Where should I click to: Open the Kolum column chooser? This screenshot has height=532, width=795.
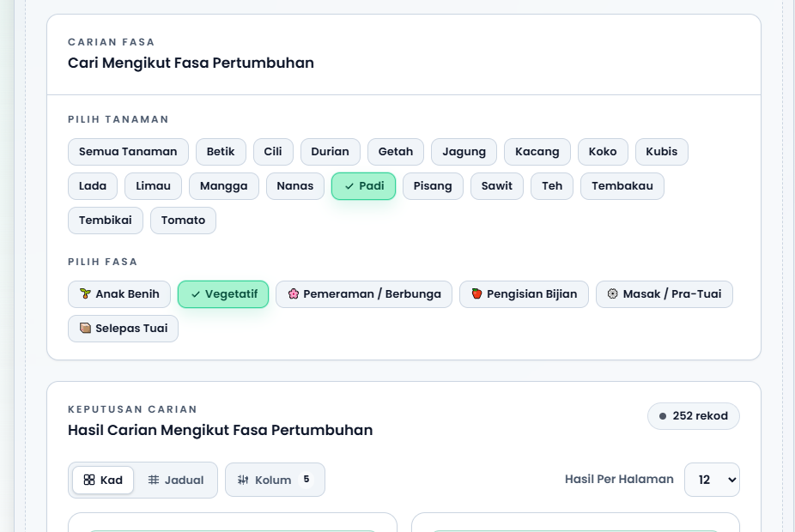coord(275,480)
